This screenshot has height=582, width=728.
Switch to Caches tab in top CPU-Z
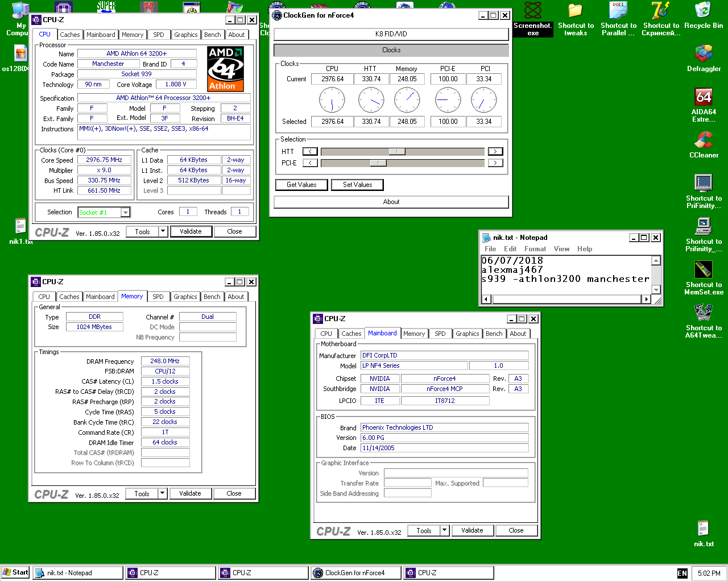(70, 35)
